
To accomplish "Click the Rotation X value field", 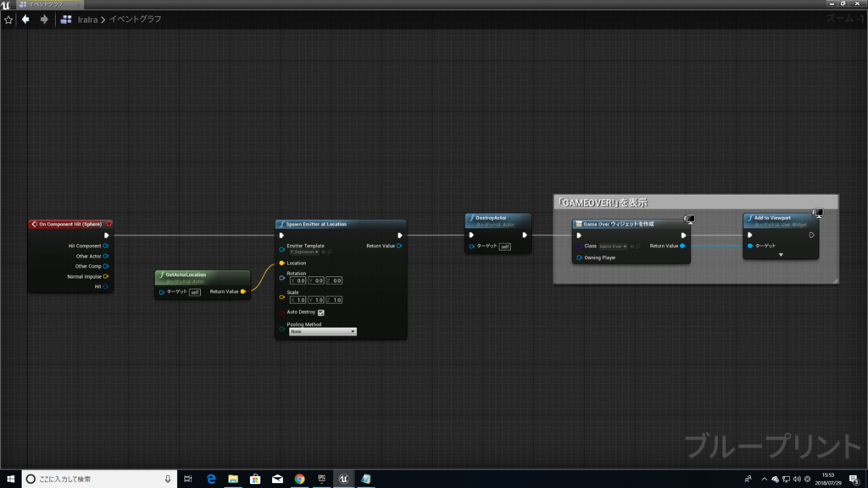I will pyautogui.click(x=298, y=280).
